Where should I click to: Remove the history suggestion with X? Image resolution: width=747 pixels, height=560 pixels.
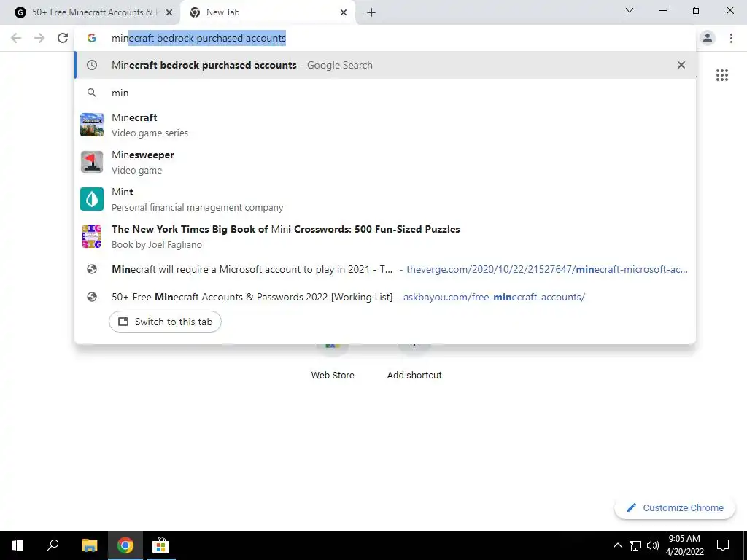(681, 65)
